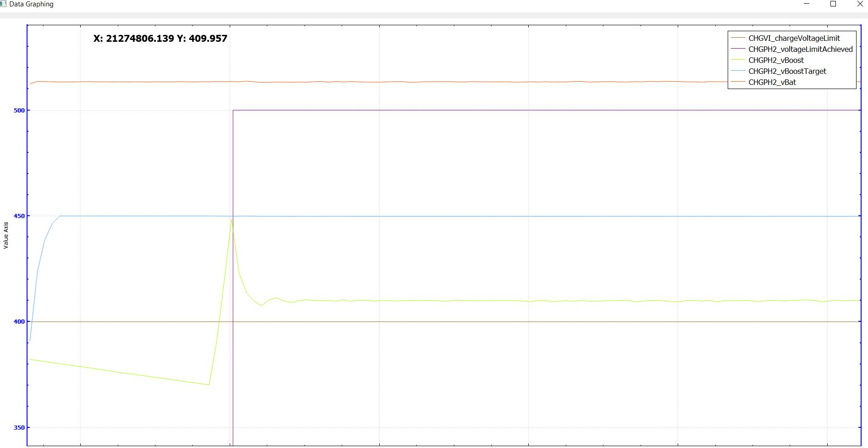Select CHGVI_chargeVoltageLimit legend label

coord(794,38)
